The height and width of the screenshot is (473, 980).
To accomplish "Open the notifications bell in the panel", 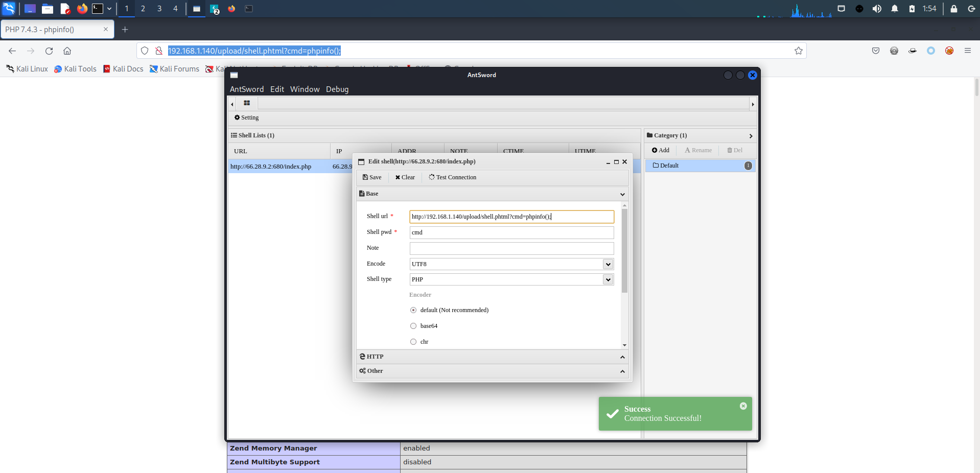I will pyautogui.click(x=895, y=9).
